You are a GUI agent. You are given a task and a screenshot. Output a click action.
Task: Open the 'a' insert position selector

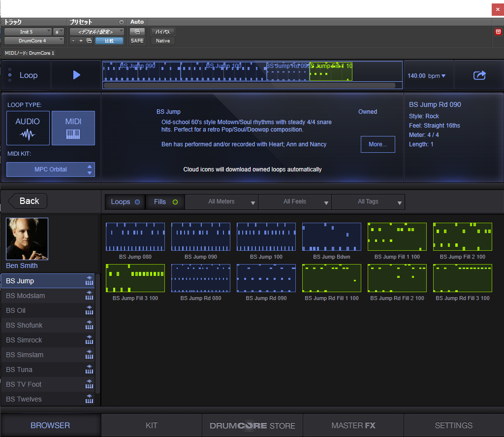pos(59,32)
